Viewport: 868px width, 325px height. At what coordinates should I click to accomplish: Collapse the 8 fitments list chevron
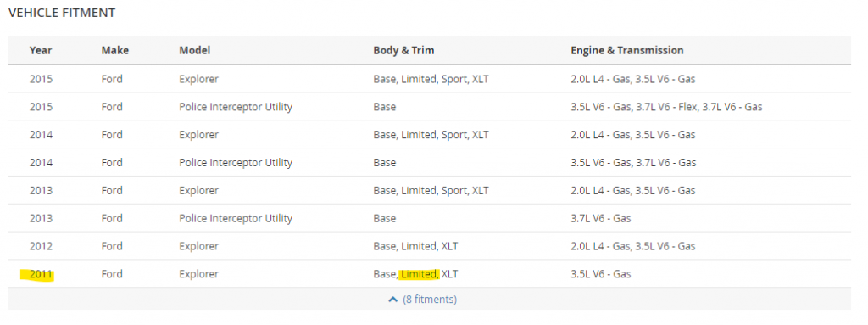point(393,300)
